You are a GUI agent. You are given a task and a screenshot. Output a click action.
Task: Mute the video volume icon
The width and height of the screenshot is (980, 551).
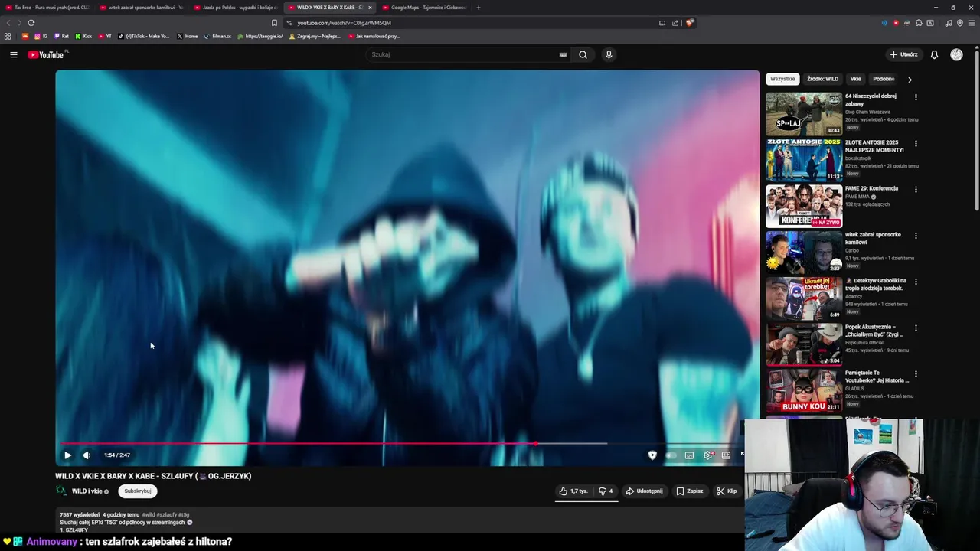click(87, 455)
